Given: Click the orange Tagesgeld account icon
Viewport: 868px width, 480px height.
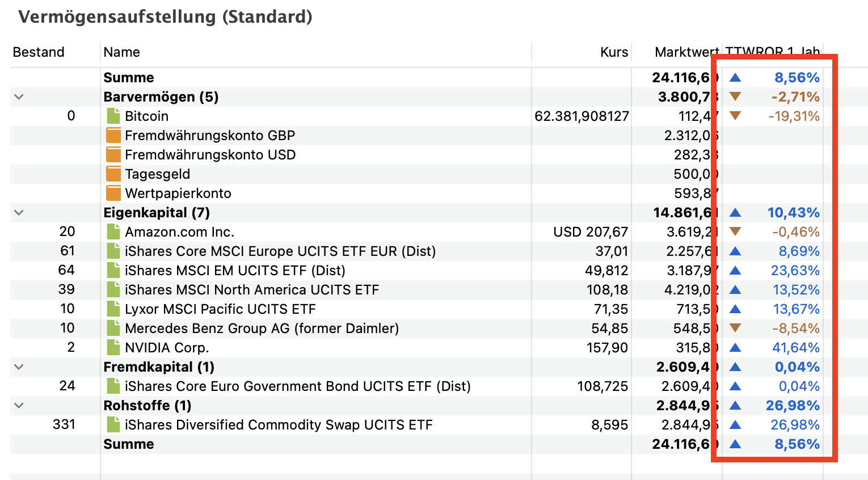Looking at the screenshot, I should click(113, 174).
